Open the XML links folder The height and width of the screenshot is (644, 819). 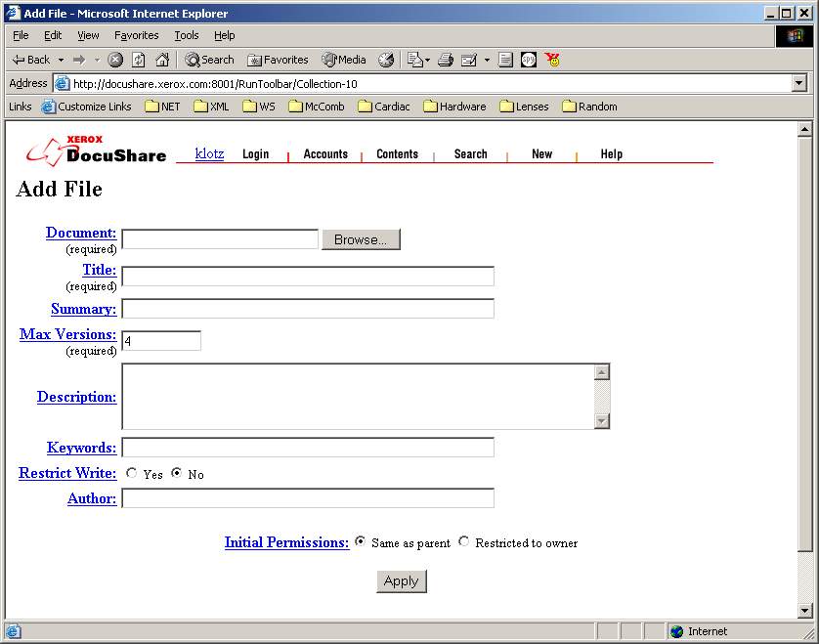(x=211, y=107)
